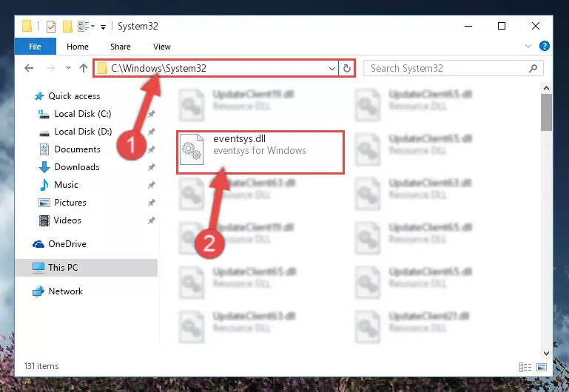
Task: Go back with the back arrow
Action: pos(29,68)
